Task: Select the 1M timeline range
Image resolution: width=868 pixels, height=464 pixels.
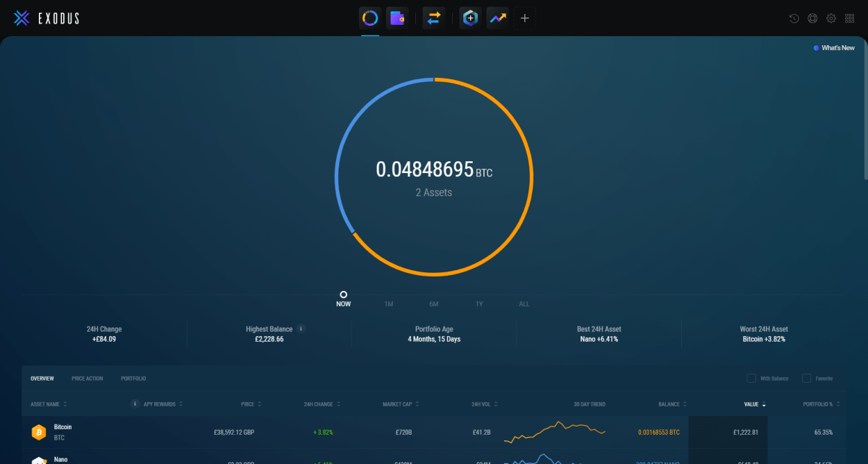Action: pyautogui.click(x=389, y=304)
